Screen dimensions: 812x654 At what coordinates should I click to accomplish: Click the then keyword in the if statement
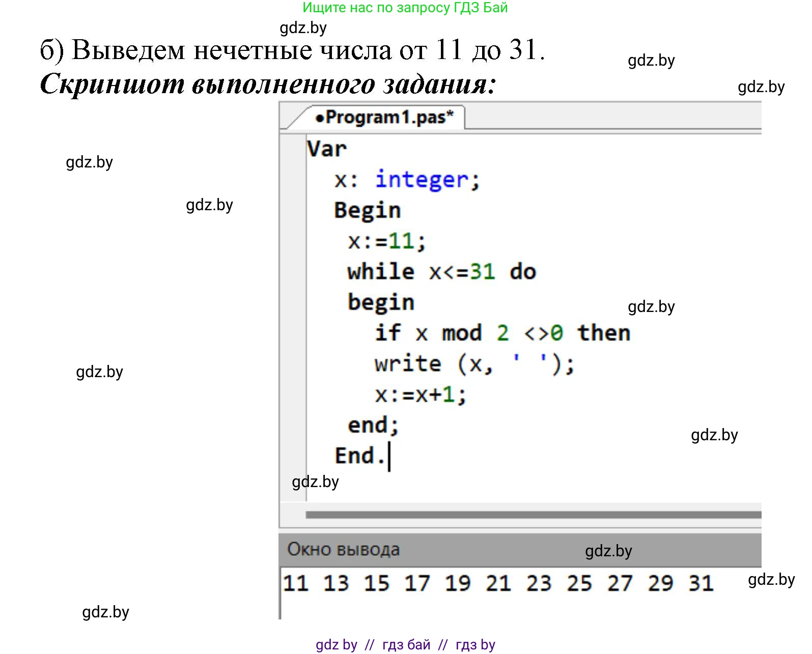(604, 333)
